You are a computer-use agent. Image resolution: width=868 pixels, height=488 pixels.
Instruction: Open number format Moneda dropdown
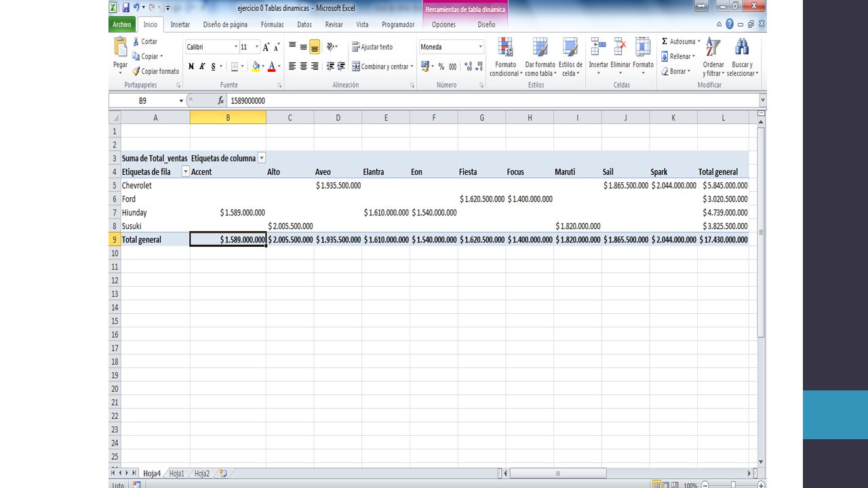481,47
